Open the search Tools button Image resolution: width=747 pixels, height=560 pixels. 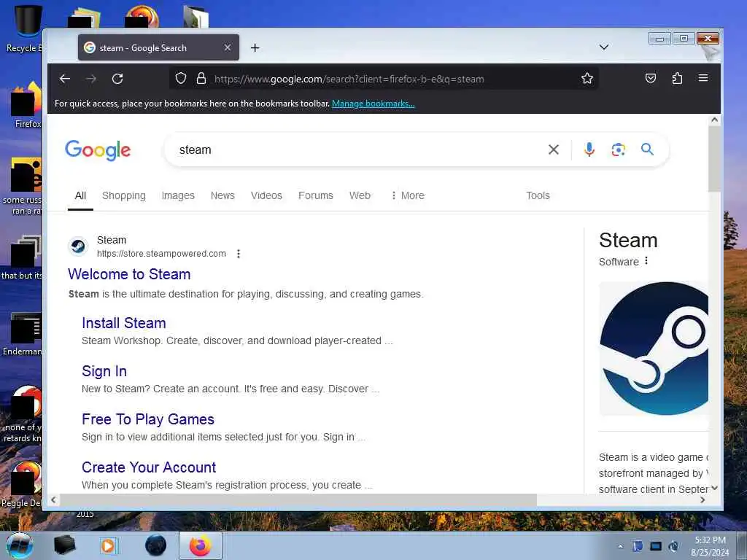(538, 195)
